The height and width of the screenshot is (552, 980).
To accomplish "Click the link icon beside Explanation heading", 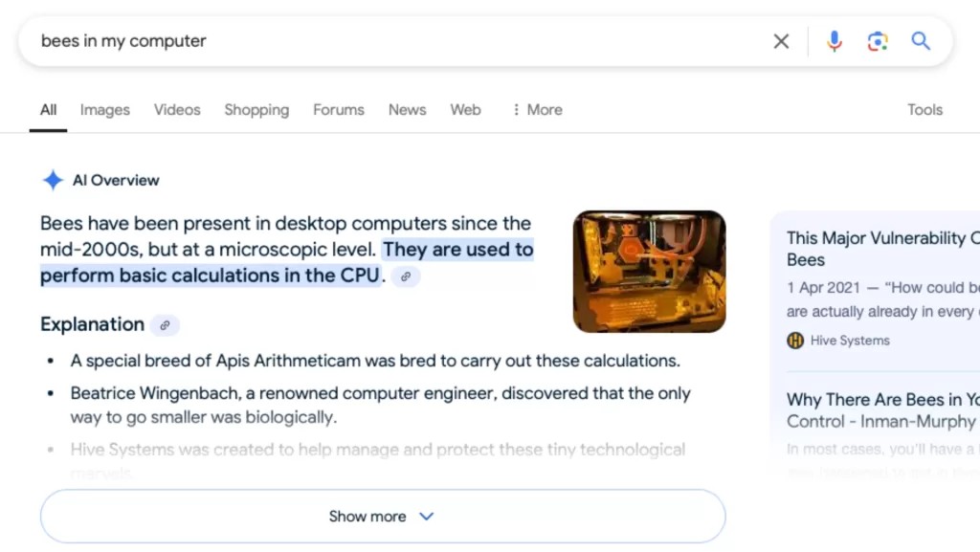I will [x=165, y=325].
